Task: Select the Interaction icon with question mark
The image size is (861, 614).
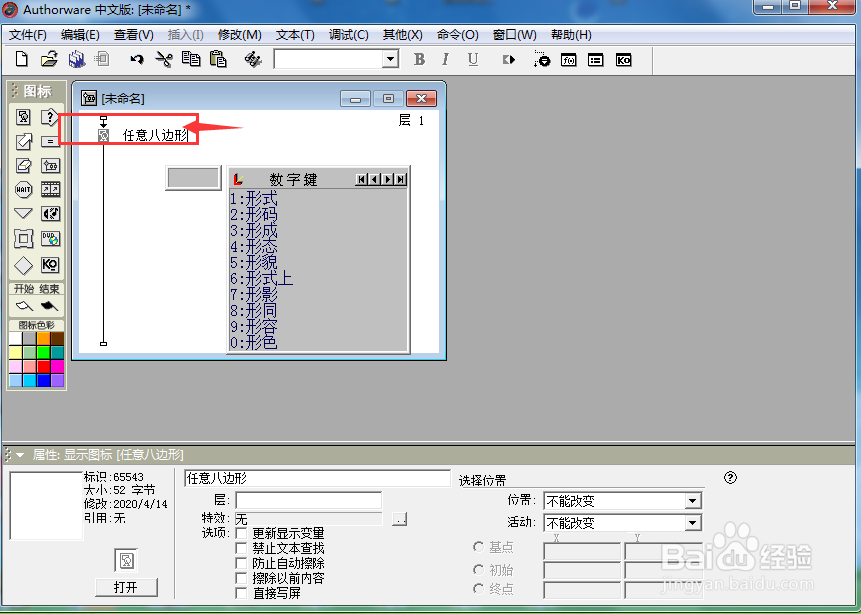Action: click(50, 117)
